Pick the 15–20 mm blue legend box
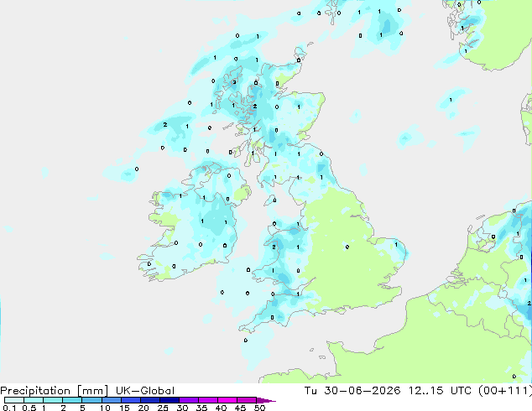 pyautogui.click(x=130, y=400)
